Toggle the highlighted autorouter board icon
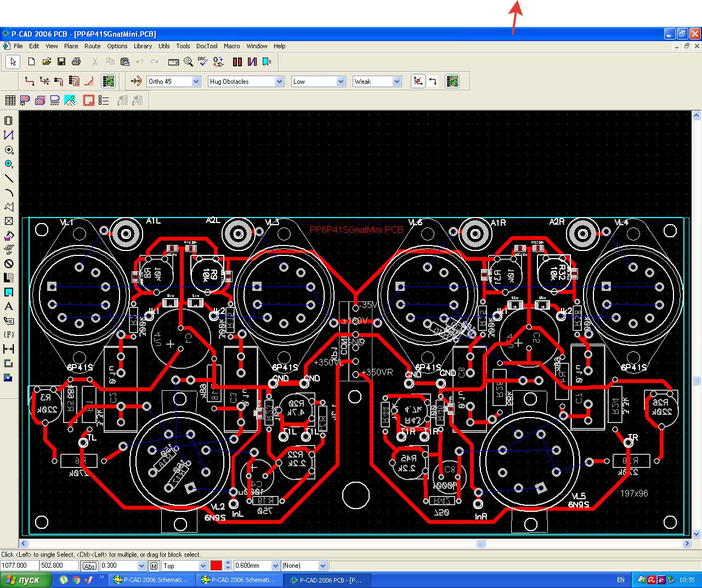Screen dimensions: 702x588 point(109,82)
